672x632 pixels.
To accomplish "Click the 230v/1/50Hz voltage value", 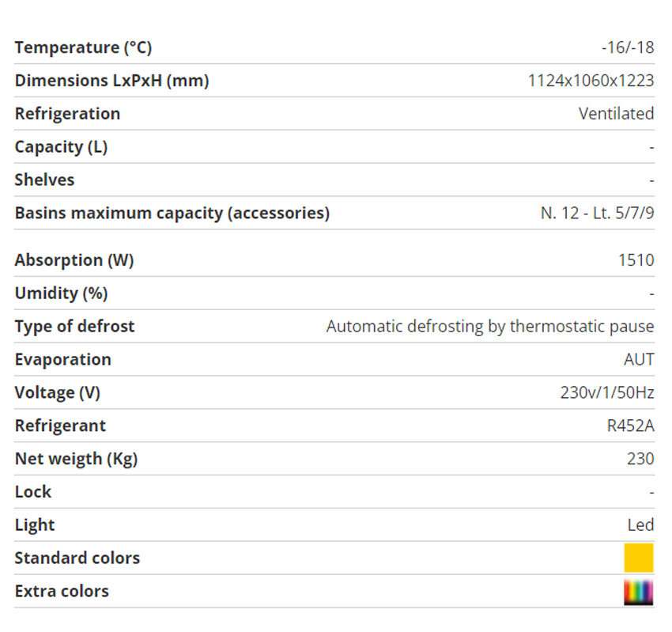I will tap(607, 393).
